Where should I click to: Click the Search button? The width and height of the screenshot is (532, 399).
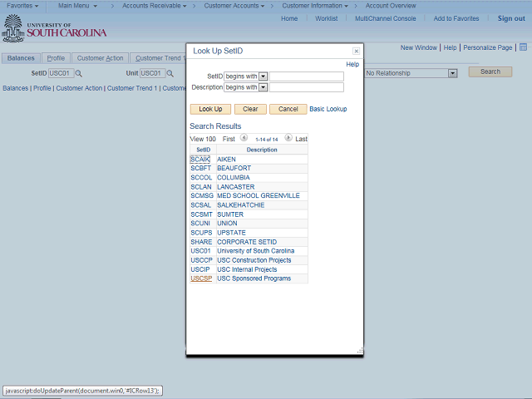tap(490, 71)
